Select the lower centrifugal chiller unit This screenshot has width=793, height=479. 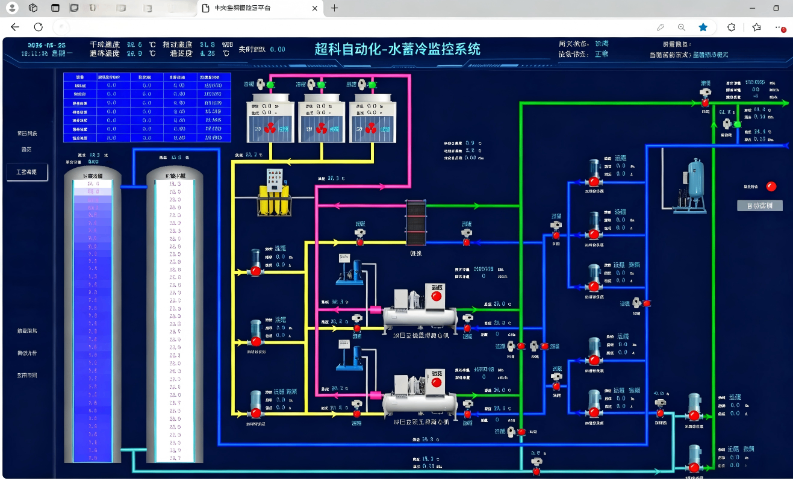(419, 394)
